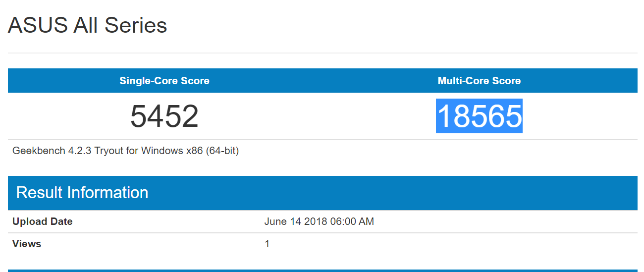Click the June 14 2018 date value
644x272 pixels.
[296, 221]
